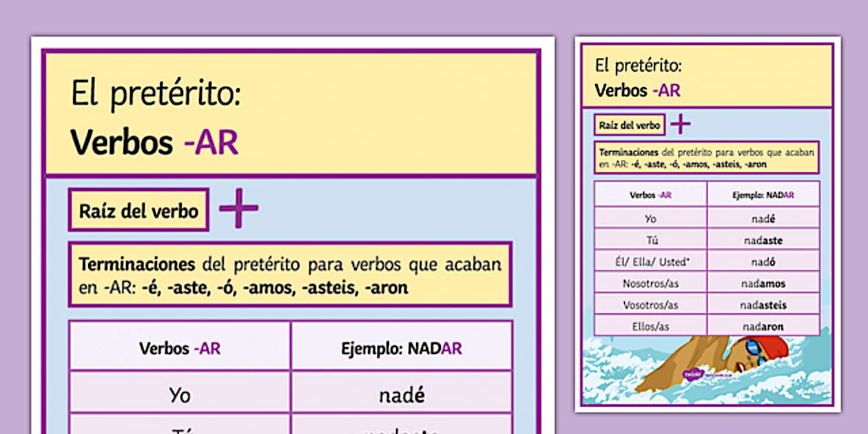Select the small "Raíz del verbo" label in the right poster

click(630, 125)
